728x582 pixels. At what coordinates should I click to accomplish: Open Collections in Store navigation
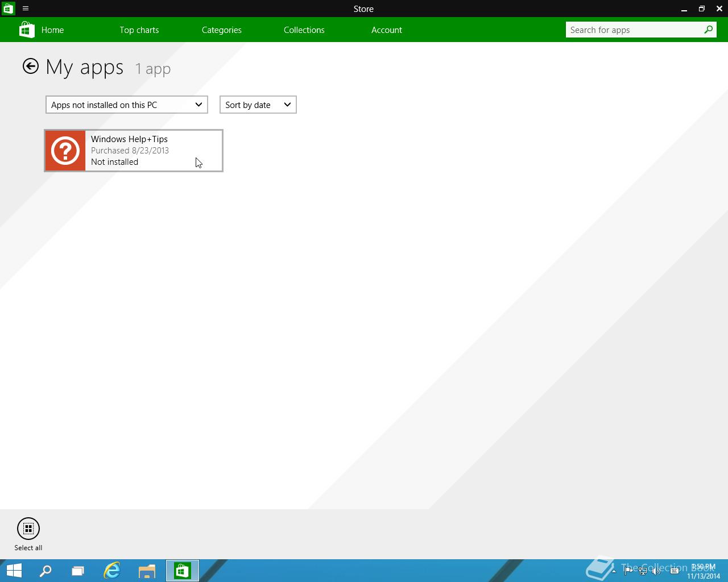pyautogui.click(x=304, y=30)
